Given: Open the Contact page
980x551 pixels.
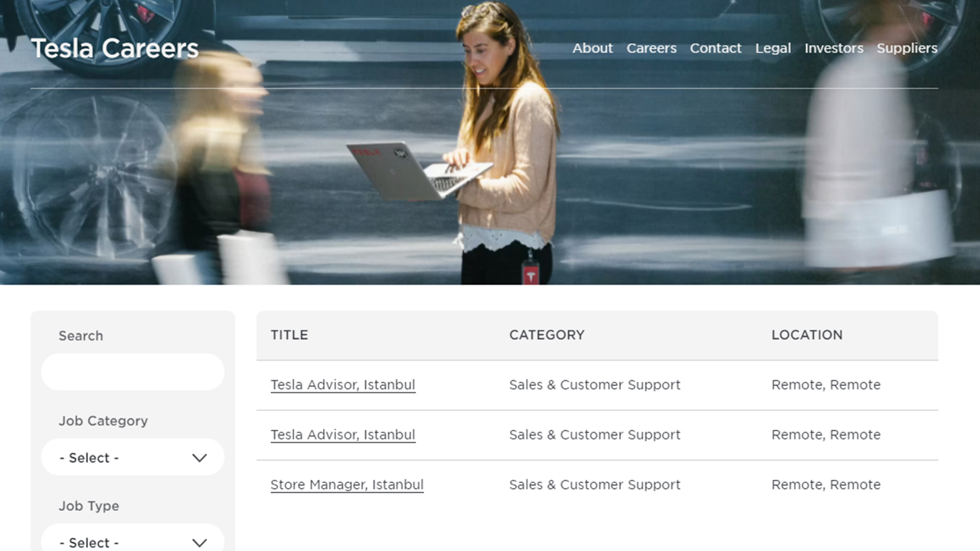Looking at the screenshot, I should (x=715, y=48).
